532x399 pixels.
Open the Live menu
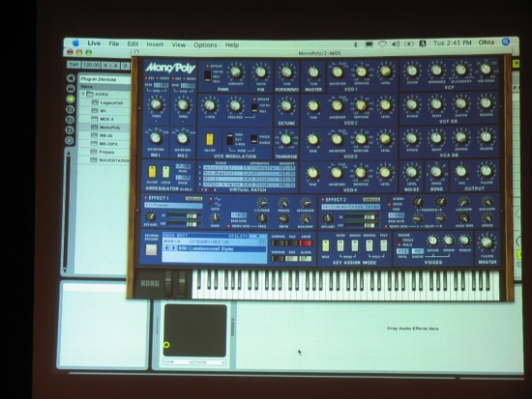94,43
